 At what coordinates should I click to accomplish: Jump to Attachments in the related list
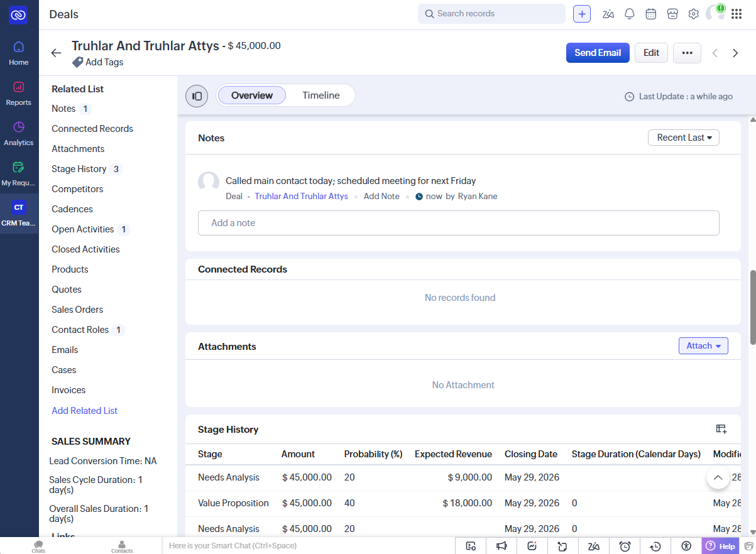[x=78, y=149]
